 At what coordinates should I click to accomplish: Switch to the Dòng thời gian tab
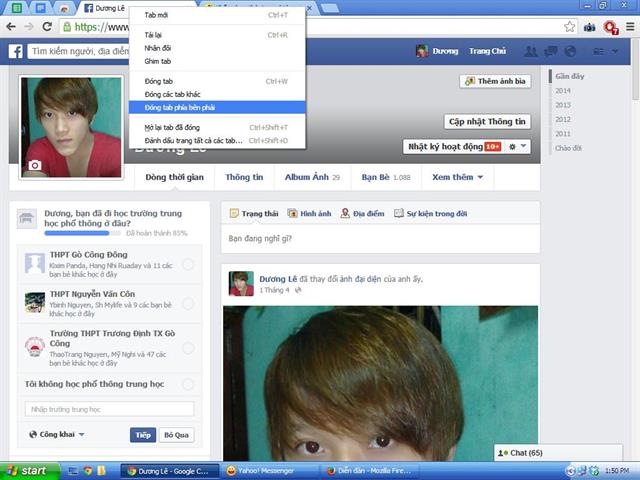[x=174, y=177]
